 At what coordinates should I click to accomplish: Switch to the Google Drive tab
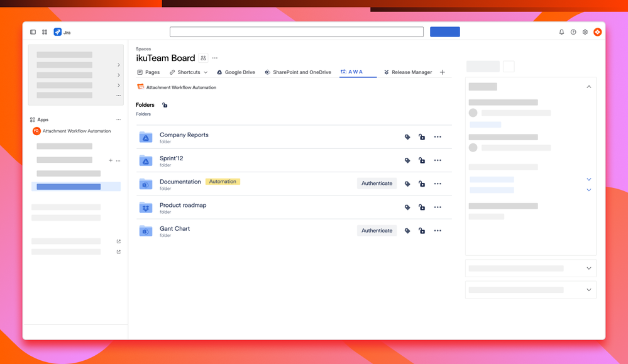[x=236, y=72]
